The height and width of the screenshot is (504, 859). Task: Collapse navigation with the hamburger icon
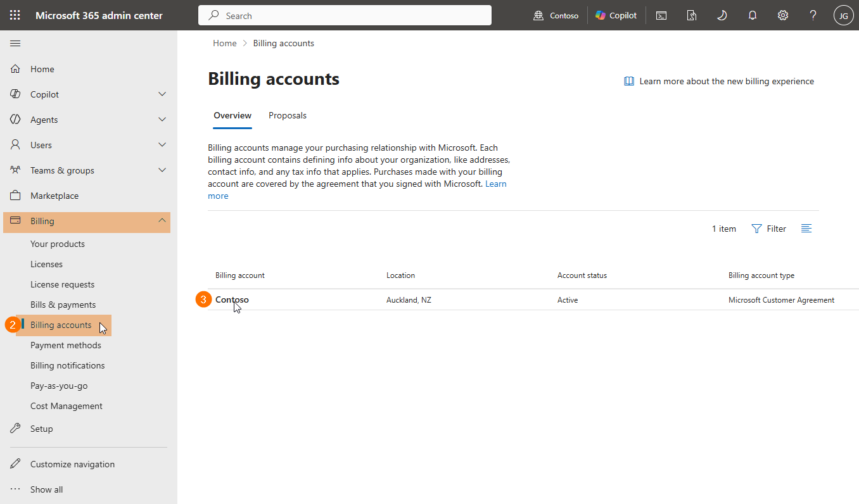tap(15, 43)
